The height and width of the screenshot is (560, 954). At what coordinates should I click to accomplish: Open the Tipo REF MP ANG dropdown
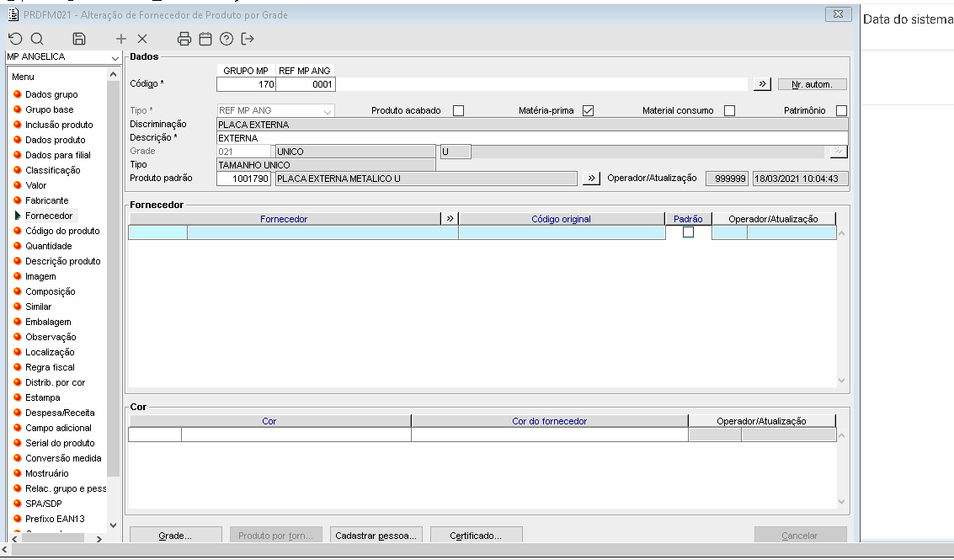pyautogui.click(x=328, y=111)
